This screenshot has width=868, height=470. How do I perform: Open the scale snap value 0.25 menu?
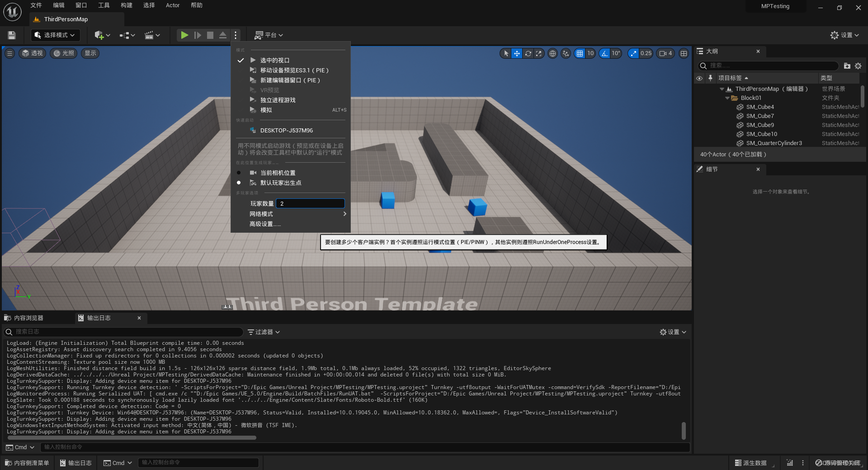pos(646,53)
